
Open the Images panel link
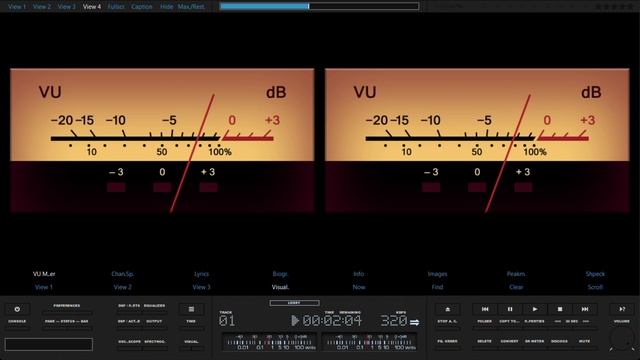point(438,274)
